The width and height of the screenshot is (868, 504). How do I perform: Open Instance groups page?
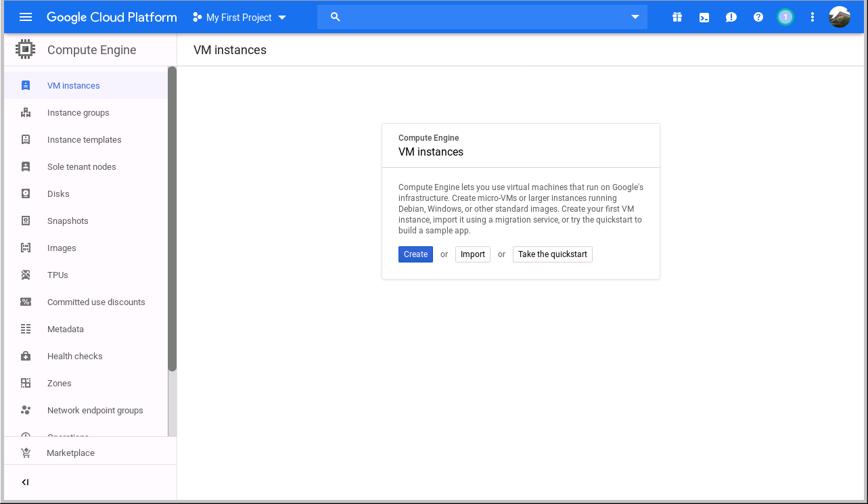pos(86,112)
